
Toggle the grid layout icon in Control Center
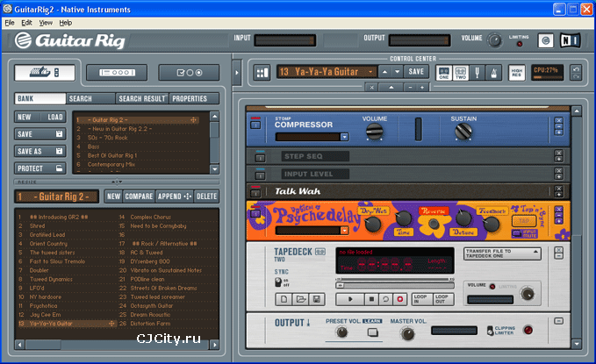pyautogui.click(x=262, y=72)
